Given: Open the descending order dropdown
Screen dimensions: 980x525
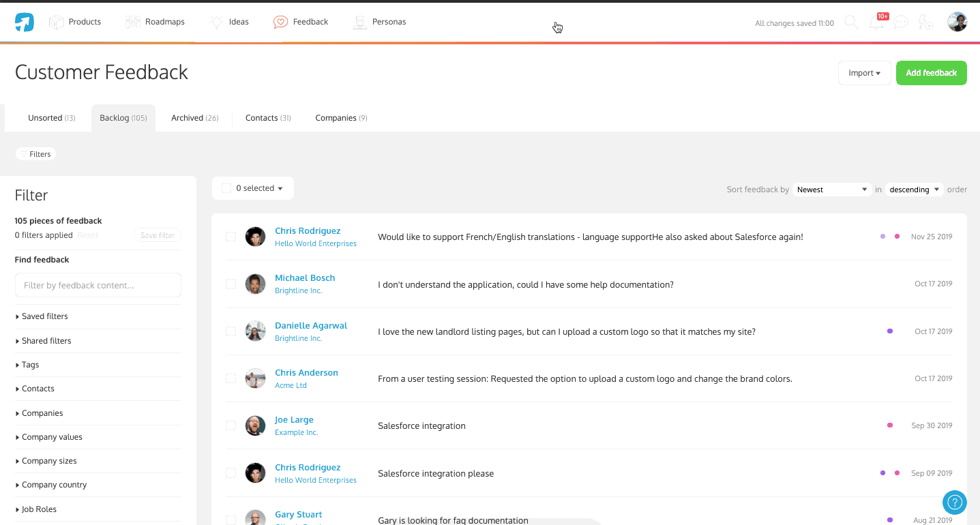Looking at the screenshot, I should [x=915, y=190].
